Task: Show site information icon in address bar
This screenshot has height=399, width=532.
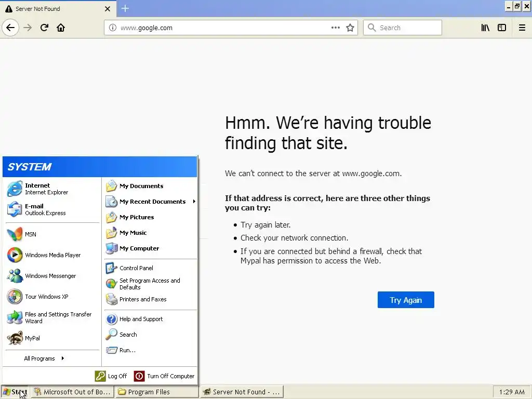Action: coord(113,28)
